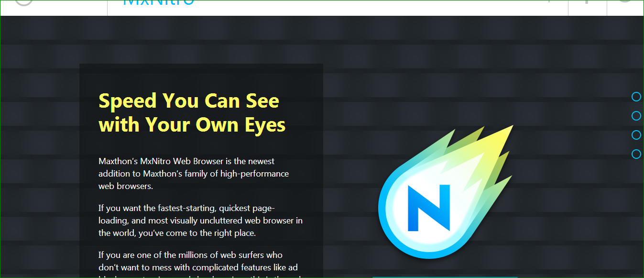Screen dimensions: 644x278
Task: Click the MxNitro comet logo image
Action: coord(445,192)
